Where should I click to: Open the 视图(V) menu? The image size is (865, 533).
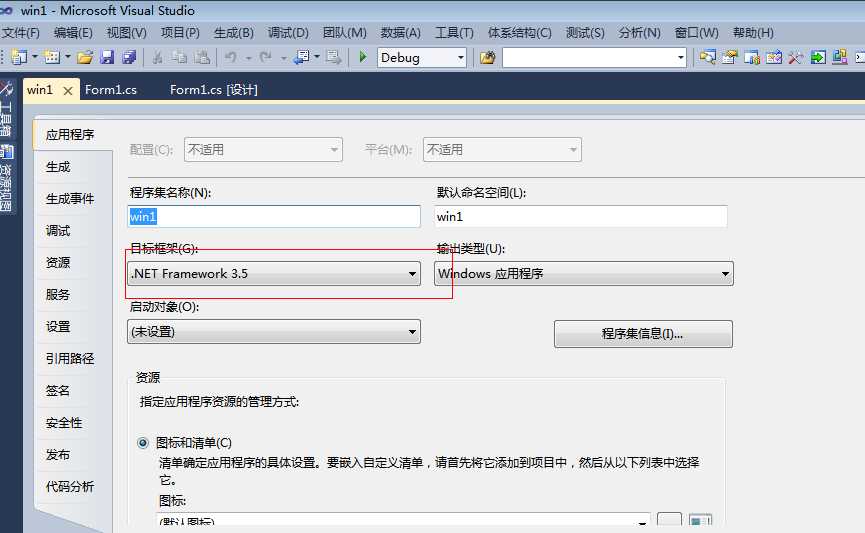126,33
